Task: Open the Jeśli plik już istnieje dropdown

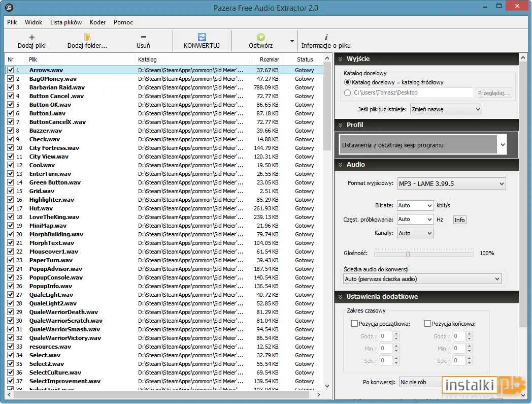Action: pos(446,109)
